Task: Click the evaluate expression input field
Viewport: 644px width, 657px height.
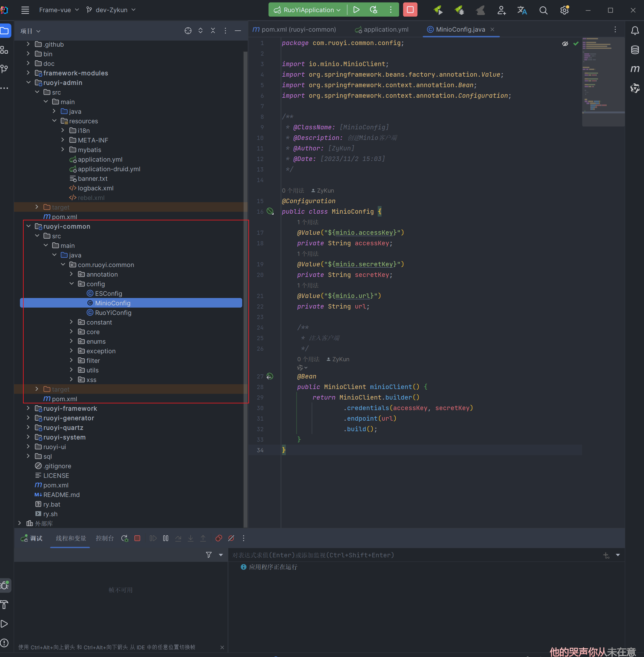Action: [414, 555]
